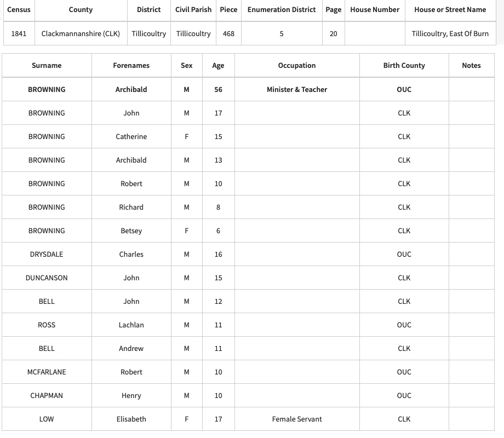Click the Surname column header

pyautogui.click(x=47, y=65)
